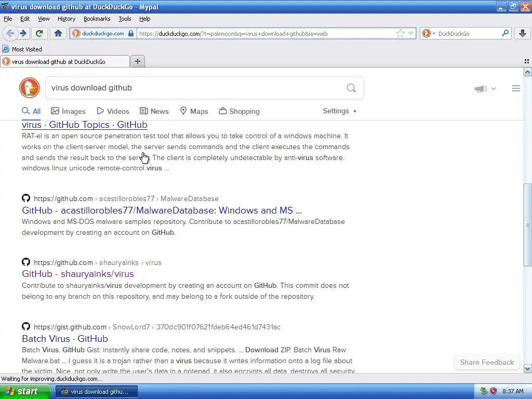Click the 8:37 AM system clock
This screenshot has height=399, width=532.
tap(513, 391)
